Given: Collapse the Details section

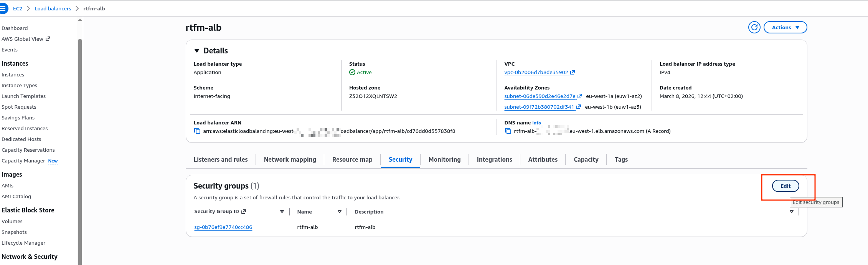Looking at the screenshot, I should (x=197, y=51).
